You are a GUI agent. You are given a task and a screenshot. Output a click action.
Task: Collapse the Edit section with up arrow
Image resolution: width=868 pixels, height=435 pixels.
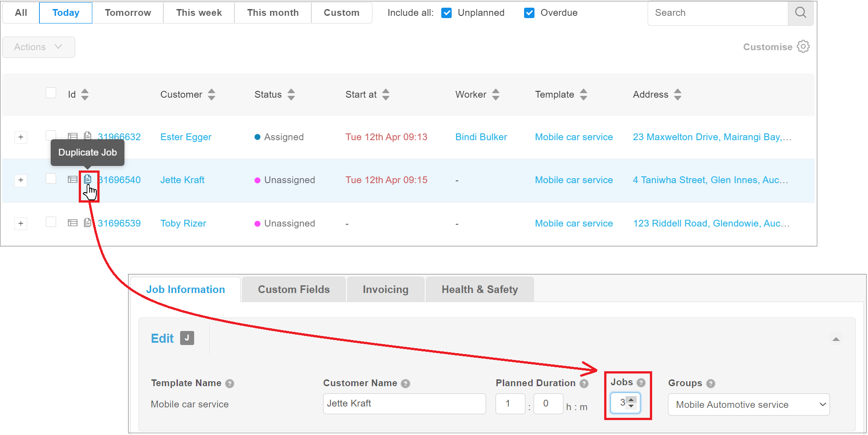pos(836,339)
